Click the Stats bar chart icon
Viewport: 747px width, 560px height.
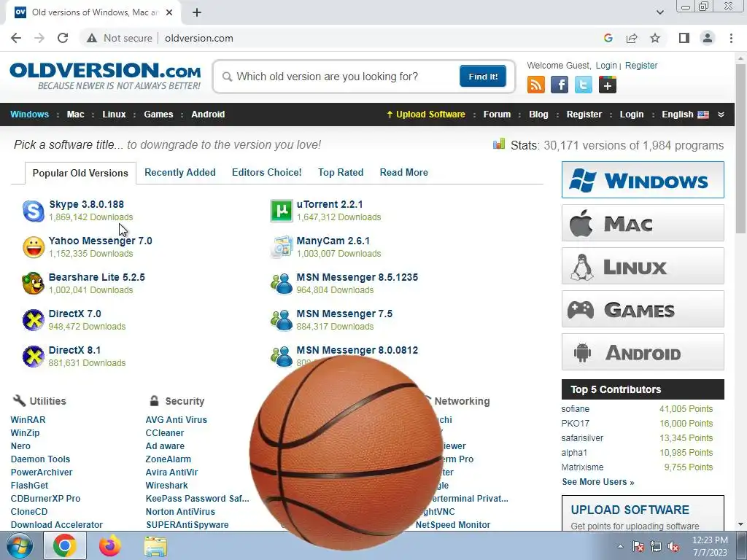point(499,144)
